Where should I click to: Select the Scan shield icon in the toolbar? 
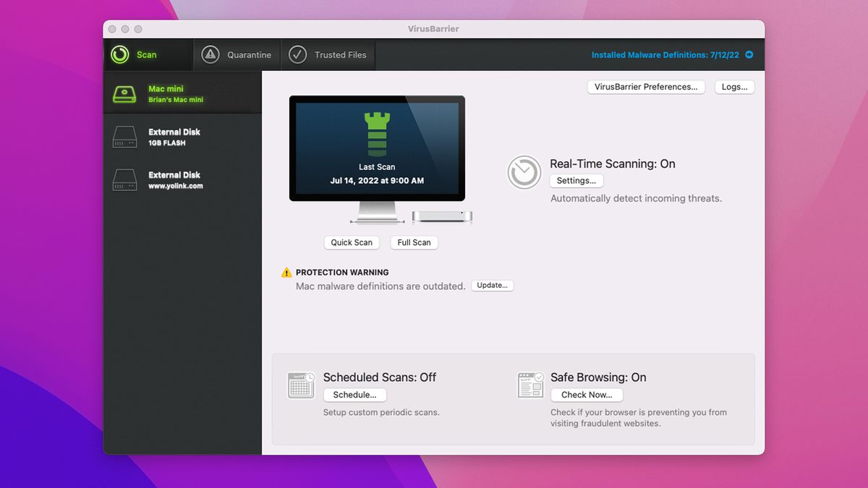click(119, 54)
